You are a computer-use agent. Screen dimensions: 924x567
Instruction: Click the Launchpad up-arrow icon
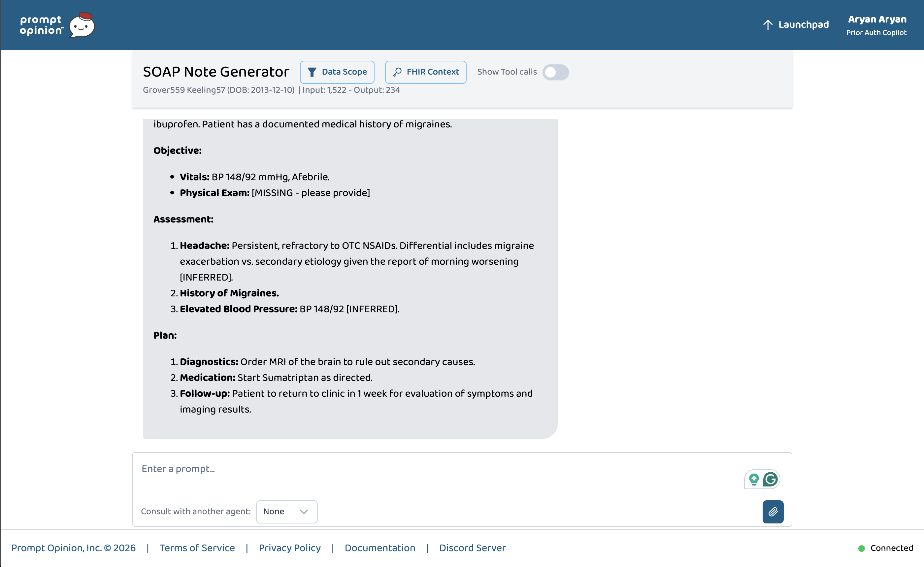[x=768, y=25]
